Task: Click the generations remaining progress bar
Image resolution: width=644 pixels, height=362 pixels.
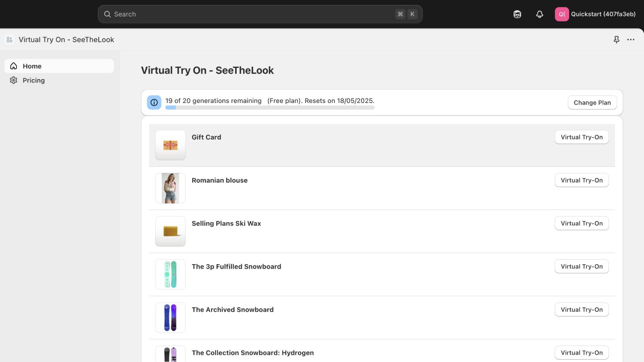Action: coord(270,108)
